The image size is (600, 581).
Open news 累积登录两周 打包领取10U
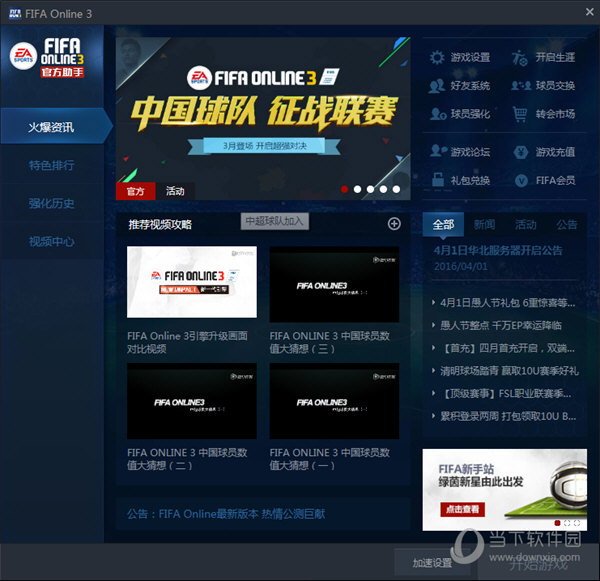point(508,416)
